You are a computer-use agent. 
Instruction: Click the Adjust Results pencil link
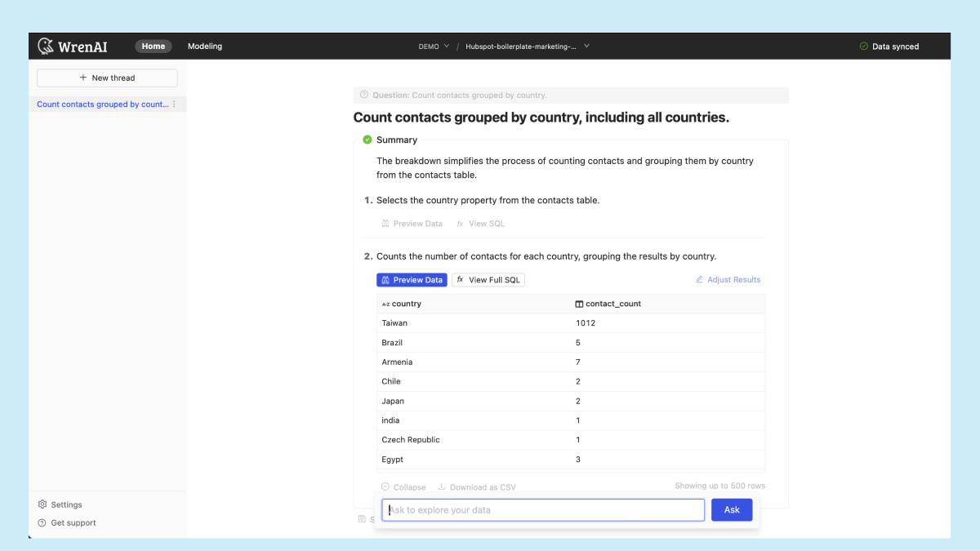point(728,280)
